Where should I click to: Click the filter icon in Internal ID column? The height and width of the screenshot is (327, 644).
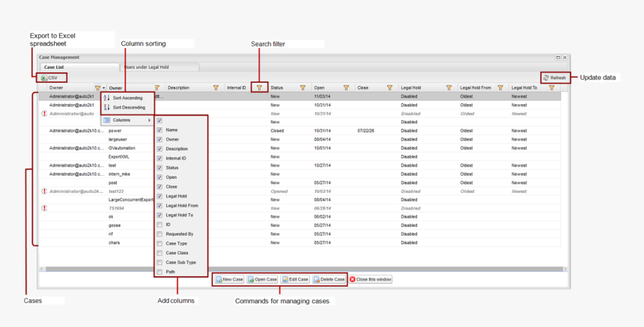tap(259, 88)
